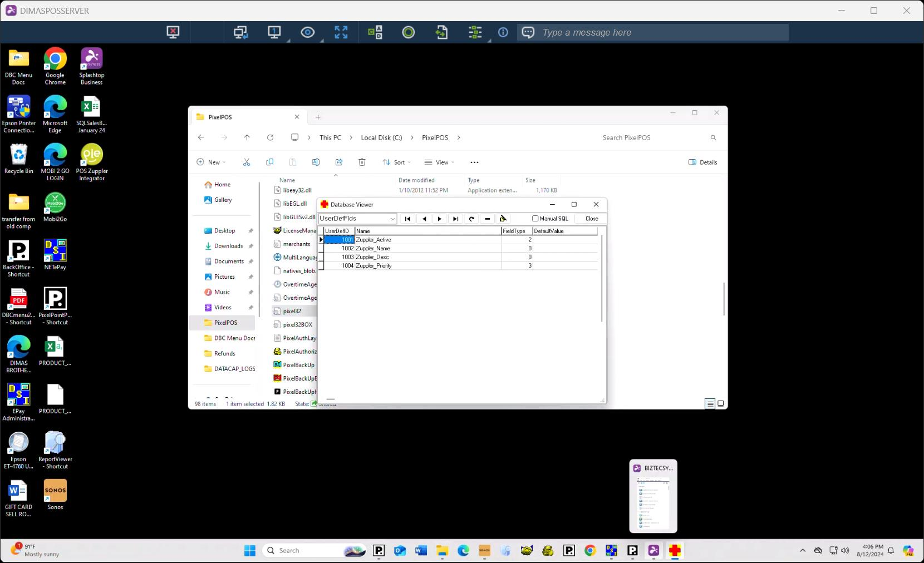
Task: Click the FieldType column header
Action: pyautogui.click(x=517, y=231)
